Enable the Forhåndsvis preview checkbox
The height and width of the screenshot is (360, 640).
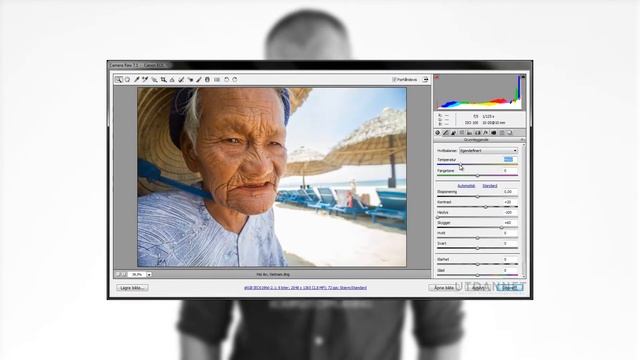tap(394, 80)
